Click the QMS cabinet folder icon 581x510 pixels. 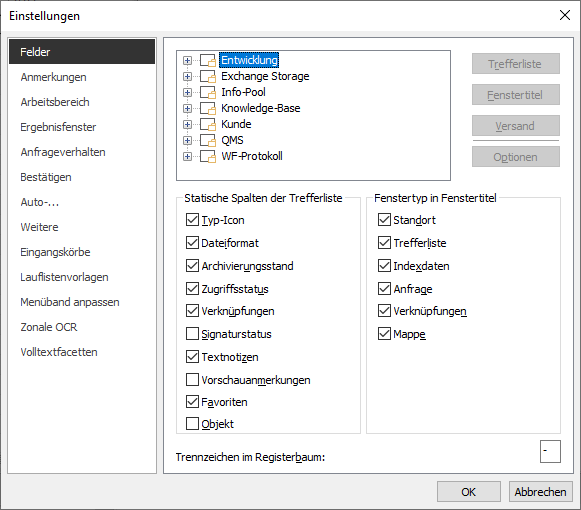[x=208, y=140]
